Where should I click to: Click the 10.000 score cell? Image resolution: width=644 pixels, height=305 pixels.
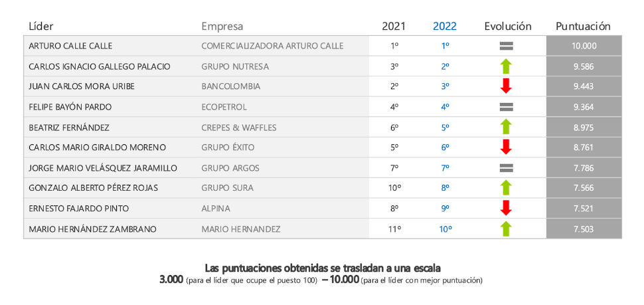(584, 46)
